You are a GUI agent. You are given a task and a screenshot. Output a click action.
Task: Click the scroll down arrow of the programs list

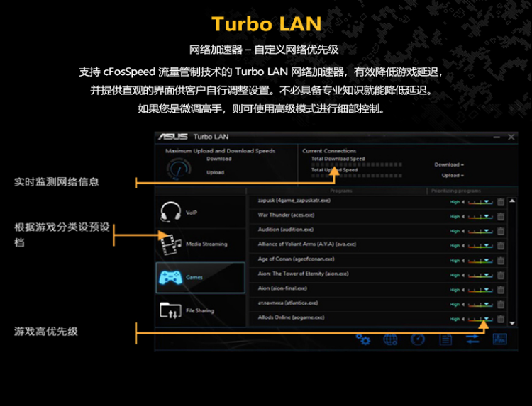[512, 323]
